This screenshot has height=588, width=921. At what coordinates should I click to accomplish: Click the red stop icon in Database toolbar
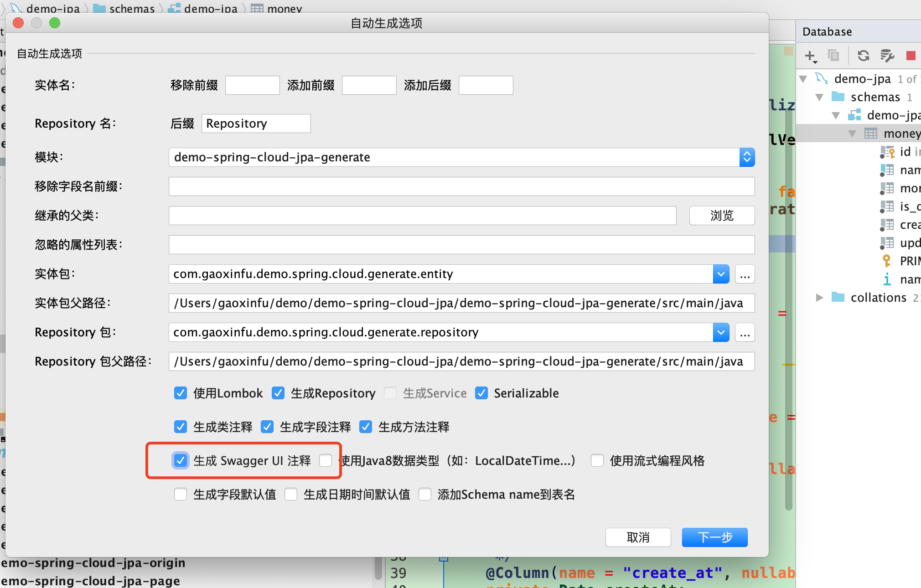pos(911,56)
